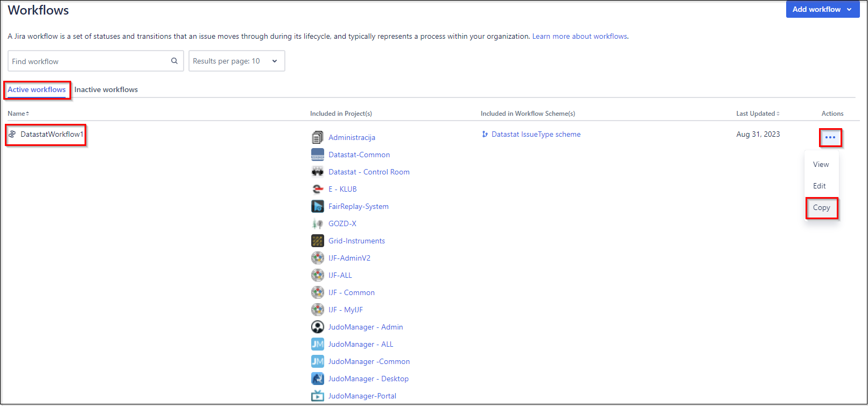Click the Included in Workflow Scheme(s) column header
868x406 pixels.
pyautogui.click(x=528, y=114)
